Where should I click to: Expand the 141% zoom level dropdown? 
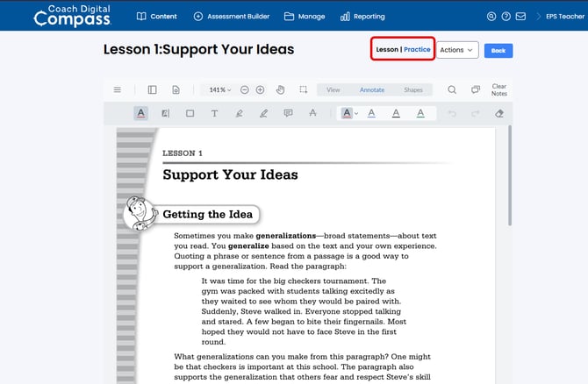219,89
